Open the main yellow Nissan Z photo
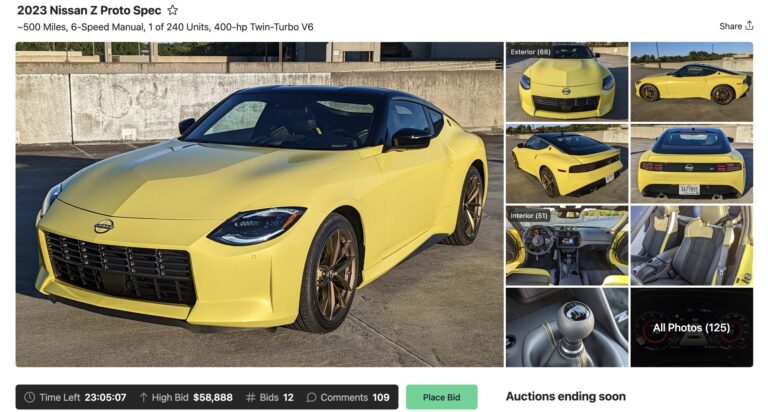 pos(259,204)
